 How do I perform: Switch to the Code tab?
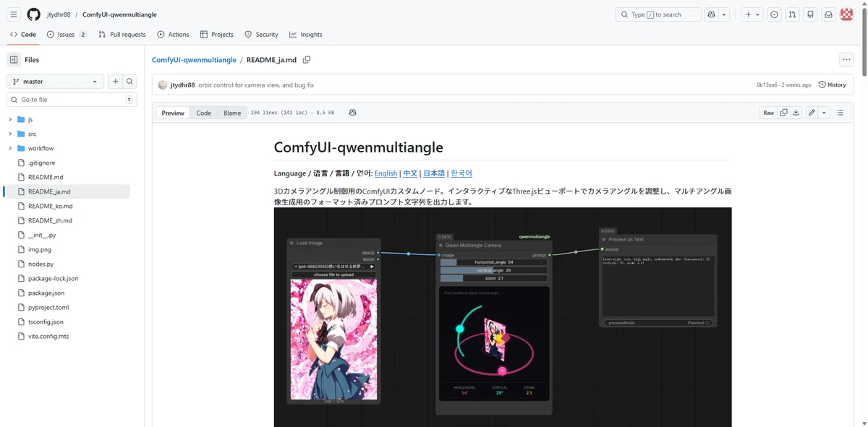coord(23,34)
